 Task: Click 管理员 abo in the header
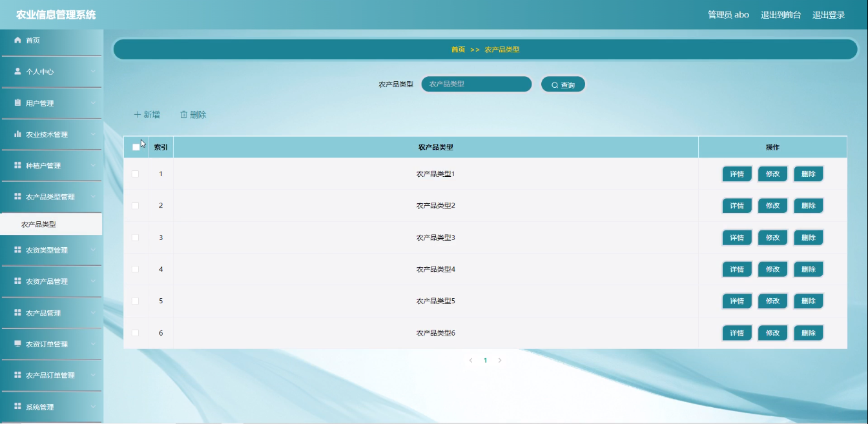728,15
